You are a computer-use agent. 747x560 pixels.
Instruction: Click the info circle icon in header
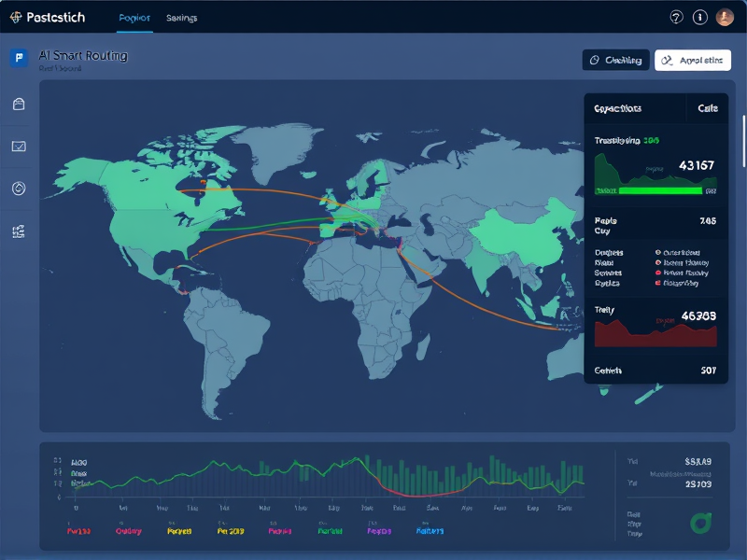click(x=700, y=17)
